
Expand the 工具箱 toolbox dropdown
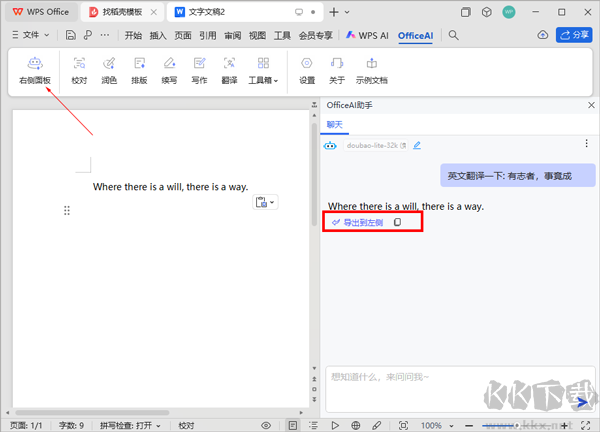(263, 70)
